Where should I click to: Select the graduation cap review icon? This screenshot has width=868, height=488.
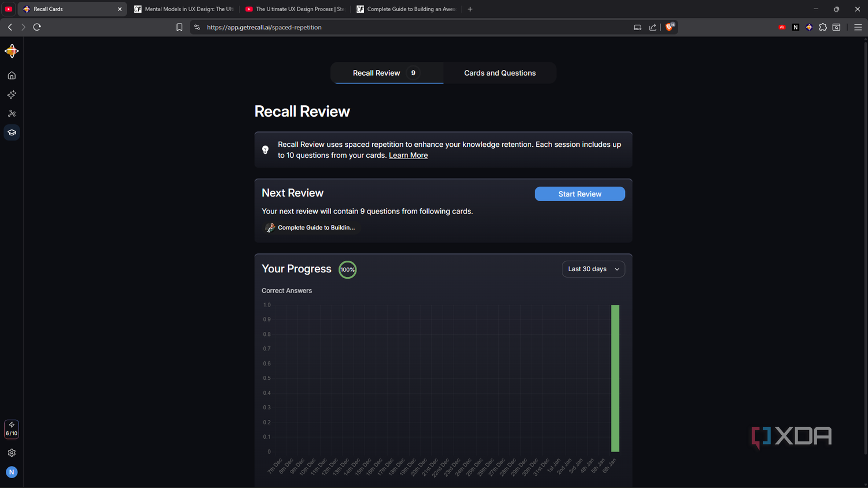[x=12, y=132]
